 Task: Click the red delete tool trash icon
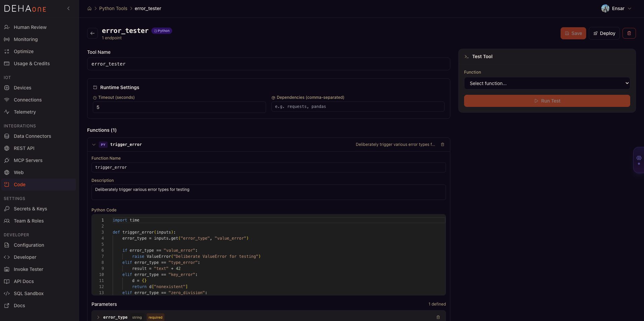629,33
